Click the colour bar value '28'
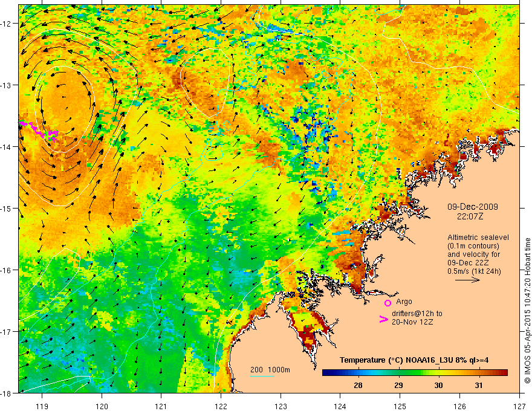 [x=358, y=385]
